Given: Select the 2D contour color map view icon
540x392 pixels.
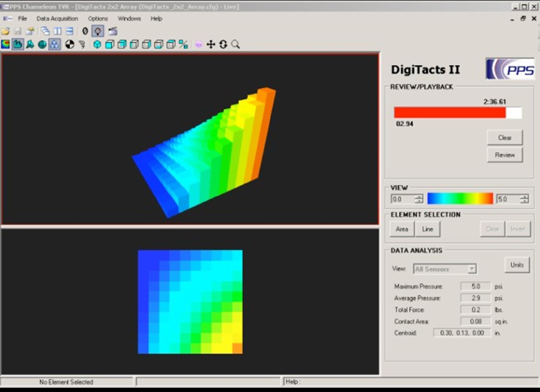Looking at the screenshot, I should [5, 44].
